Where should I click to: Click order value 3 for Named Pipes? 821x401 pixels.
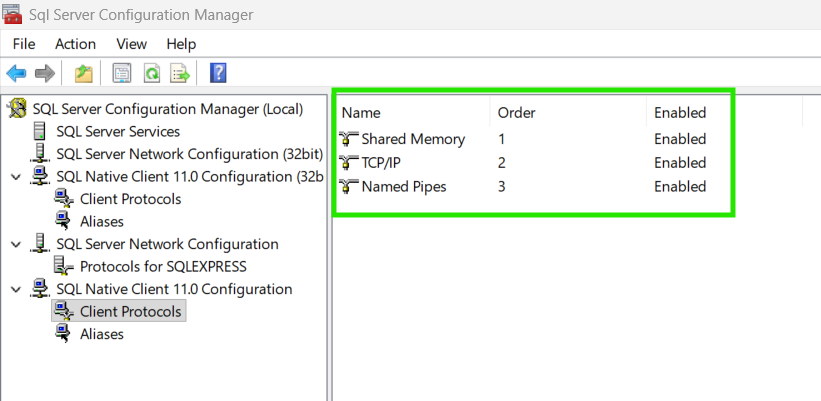tap(502, 187)
